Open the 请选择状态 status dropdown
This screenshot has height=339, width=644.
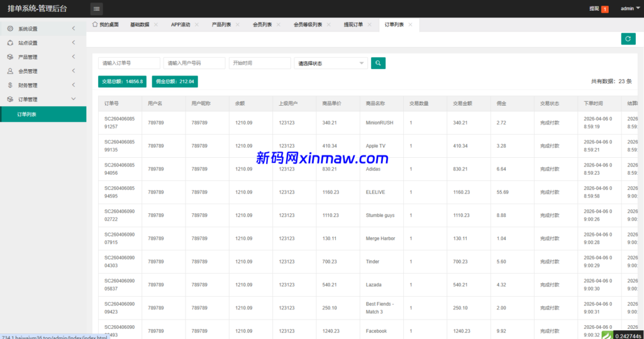[x=331, y=64]
